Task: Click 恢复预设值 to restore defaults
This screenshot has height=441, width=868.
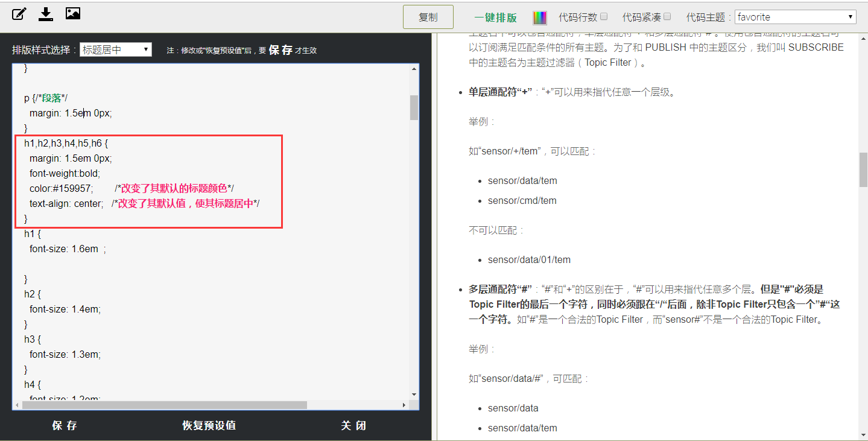Action: click(x=209, y=425)
